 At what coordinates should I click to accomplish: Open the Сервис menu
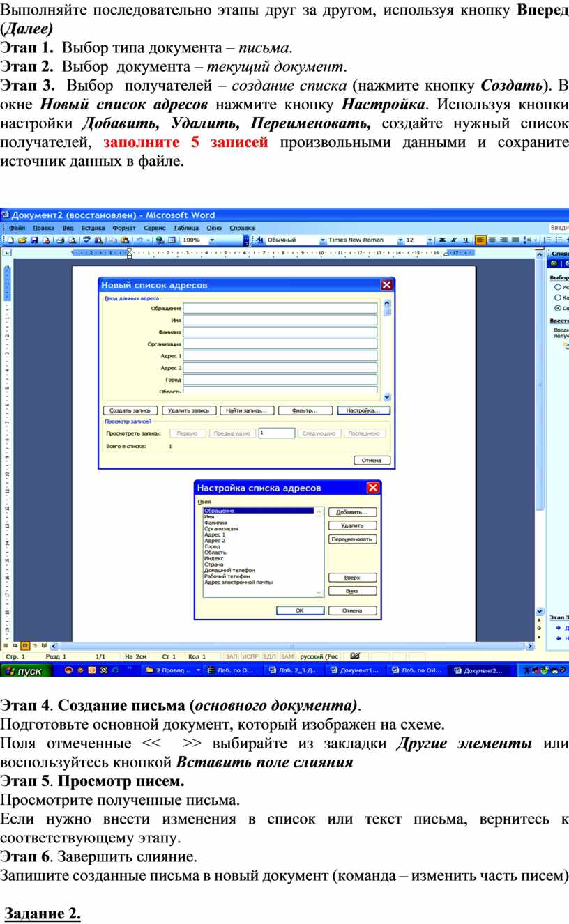click(154, 228)
